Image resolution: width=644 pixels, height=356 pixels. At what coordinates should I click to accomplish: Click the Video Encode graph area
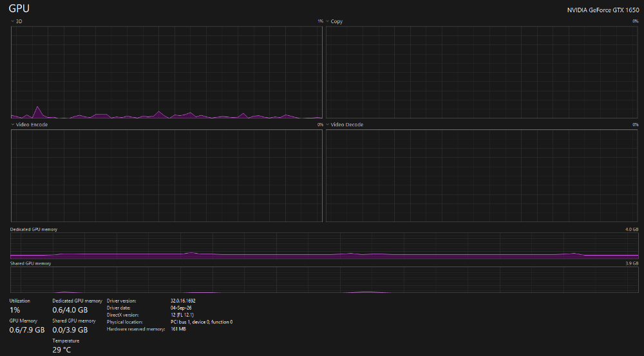click(x=166, y=176)
